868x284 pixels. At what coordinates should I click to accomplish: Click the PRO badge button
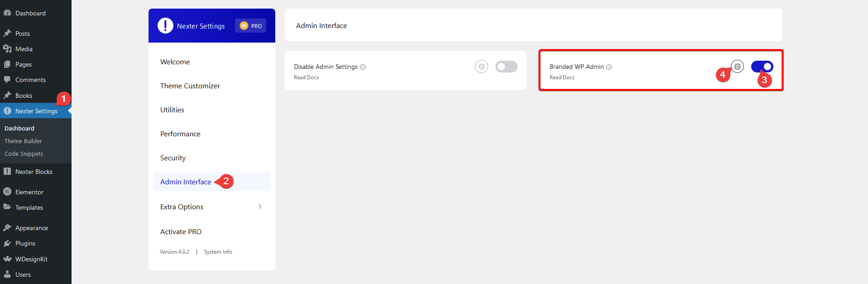(x=250, y=26)
